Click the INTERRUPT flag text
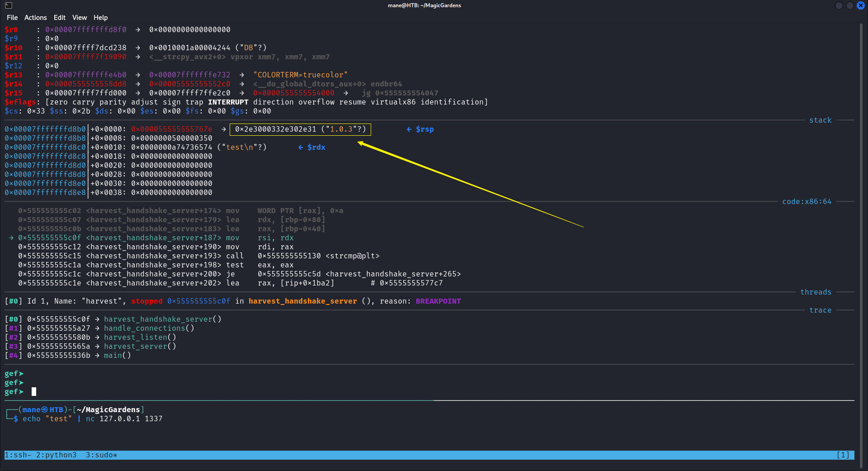 click(228, 102)
